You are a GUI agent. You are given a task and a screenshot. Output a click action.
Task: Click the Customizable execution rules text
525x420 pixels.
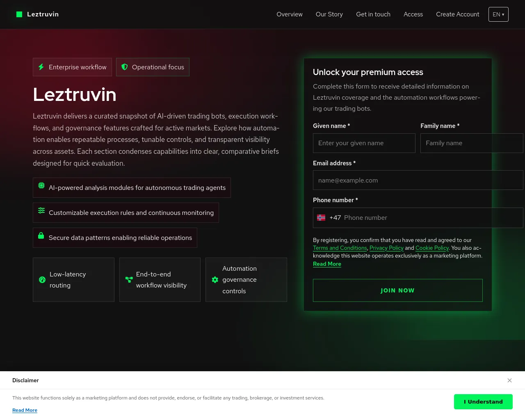[131, 212]
